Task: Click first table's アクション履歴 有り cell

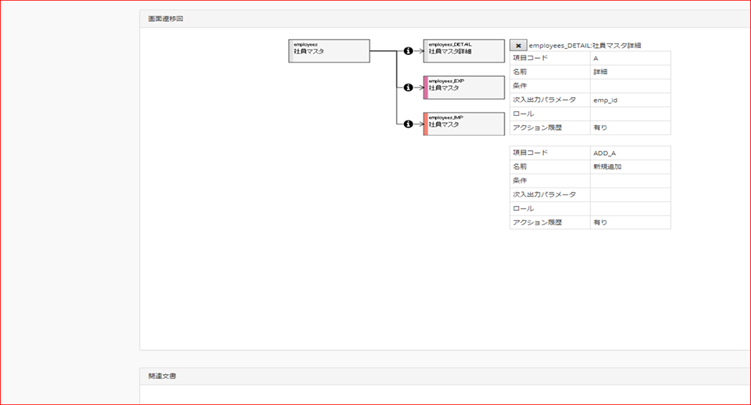Action: (x=630, y=128)
